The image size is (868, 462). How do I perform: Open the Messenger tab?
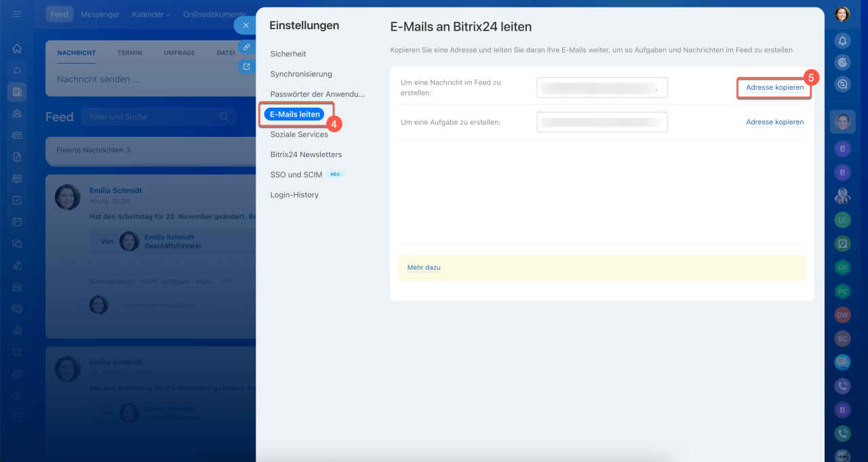pyautogui.click(x=100, y=14)
